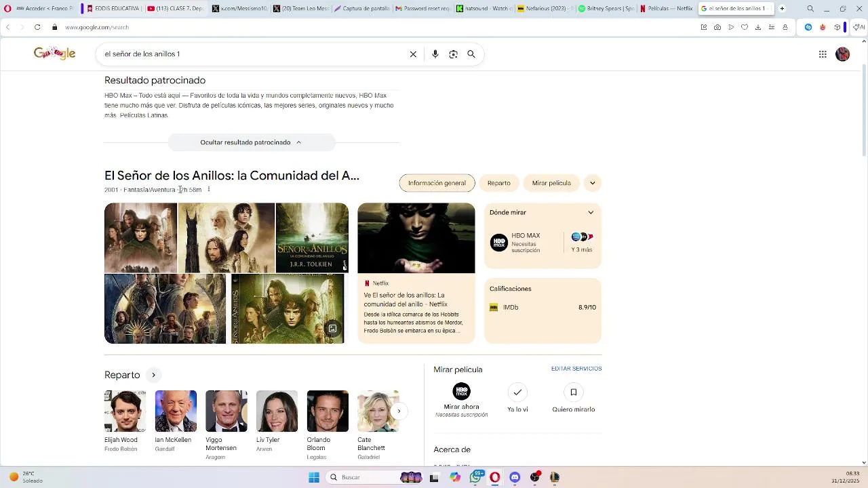The image size is (868, 488).
Task: Open IMDb 8.9/10 rating
Action: point(542,308)
